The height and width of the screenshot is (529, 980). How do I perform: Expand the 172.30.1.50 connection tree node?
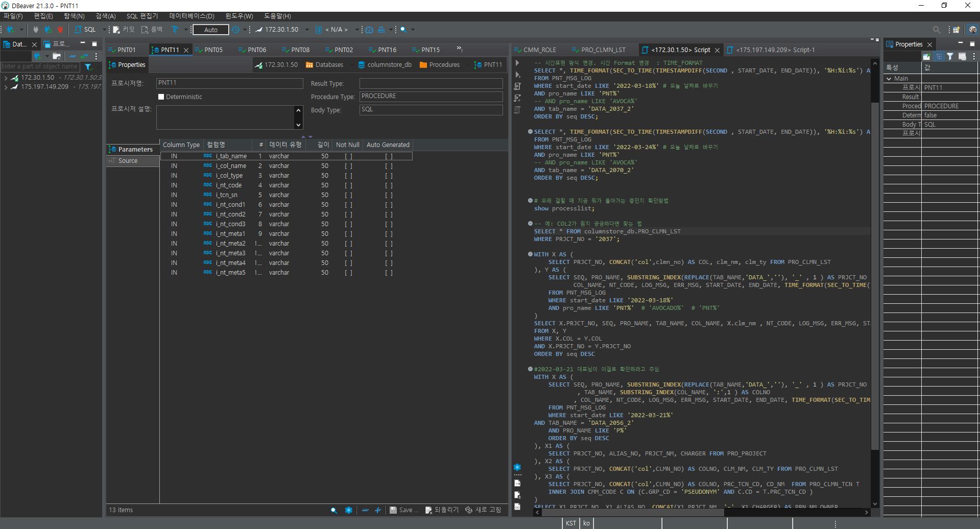point(6,78)
